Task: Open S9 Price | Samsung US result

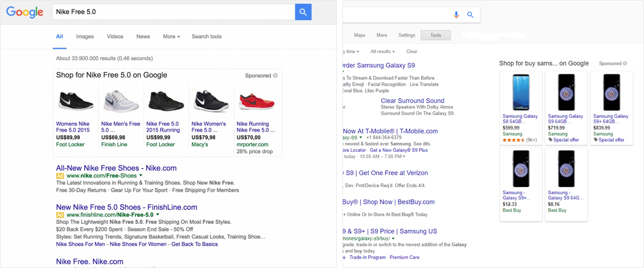Action: 390,231
